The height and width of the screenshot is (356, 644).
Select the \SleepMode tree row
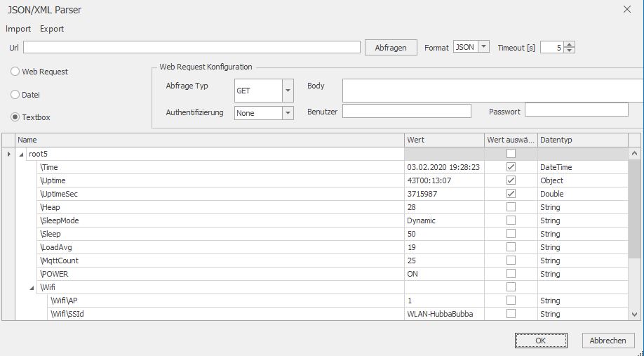coord(220,220)
